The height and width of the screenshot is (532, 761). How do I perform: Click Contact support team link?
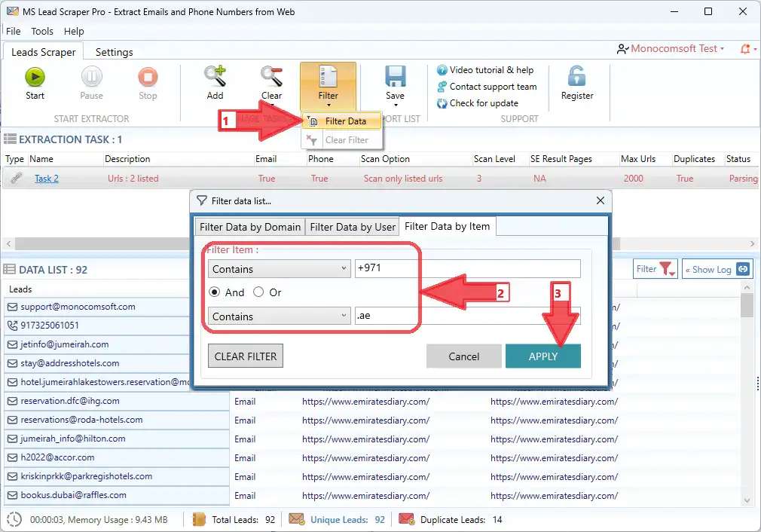click(487, 87)
